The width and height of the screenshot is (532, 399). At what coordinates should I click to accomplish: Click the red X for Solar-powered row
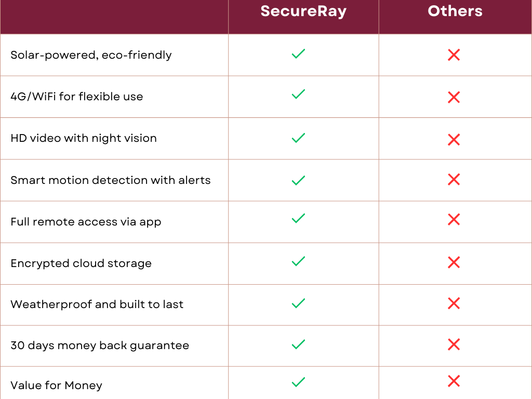[x=454, y=55]
